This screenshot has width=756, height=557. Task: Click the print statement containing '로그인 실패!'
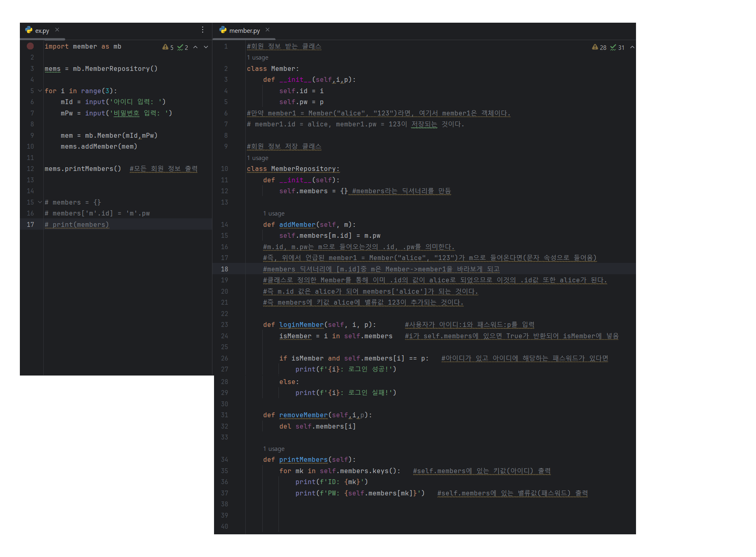coord(346,393)
